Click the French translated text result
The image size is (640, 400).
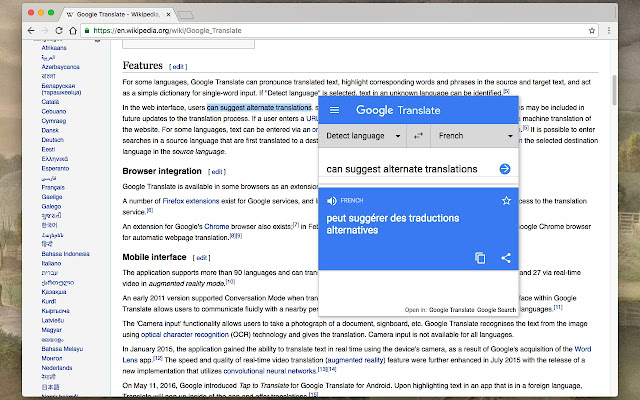tap(393, 224)
